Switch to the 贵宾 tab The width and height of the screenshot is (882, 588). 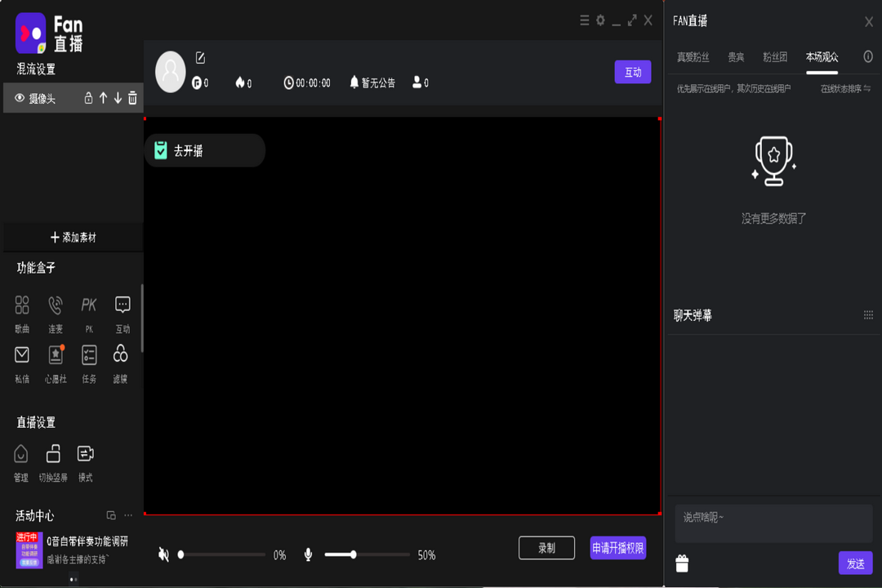pyautogui.click(x=736, y=57)
